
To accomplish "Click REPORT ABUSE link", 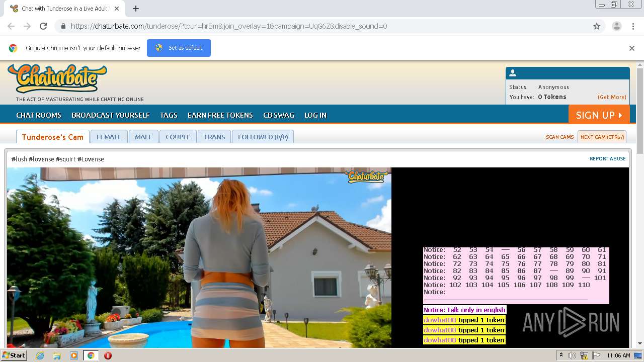I will point(608,159).
